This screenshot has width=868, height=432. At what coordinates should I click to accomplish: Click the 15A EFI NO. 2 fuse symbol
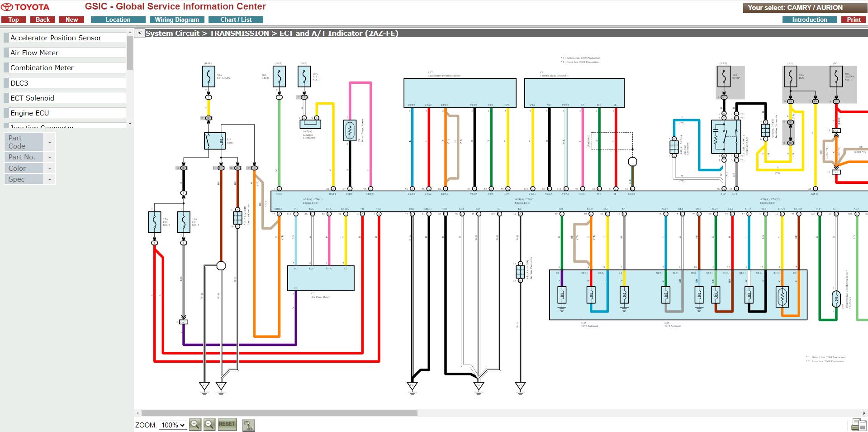(155, 222)
